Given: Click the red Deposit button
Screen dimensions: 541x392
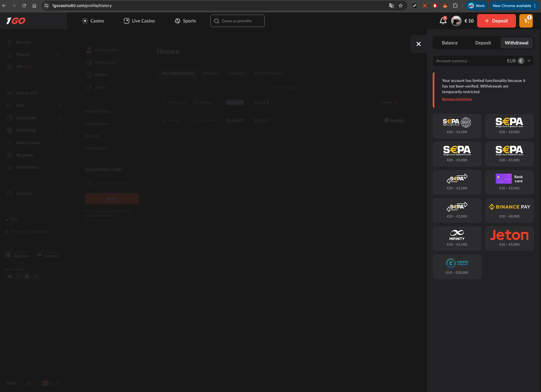Looking at the screenshot, I should 496,21.
